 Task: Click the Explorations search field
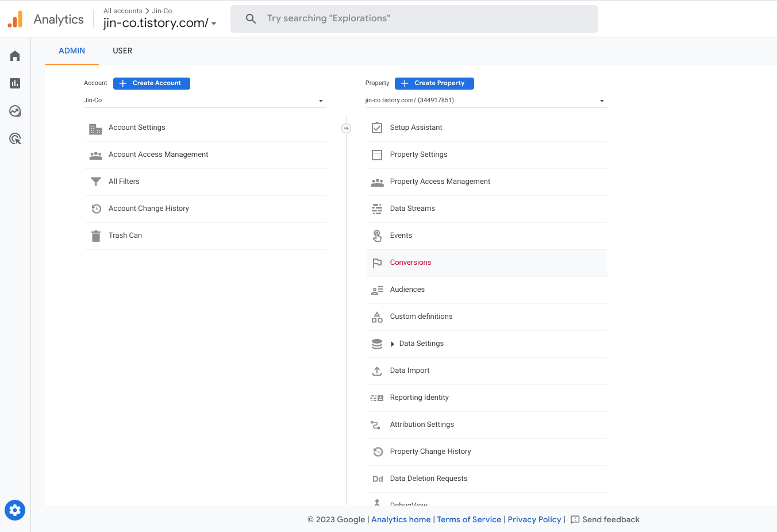[414, 19]
